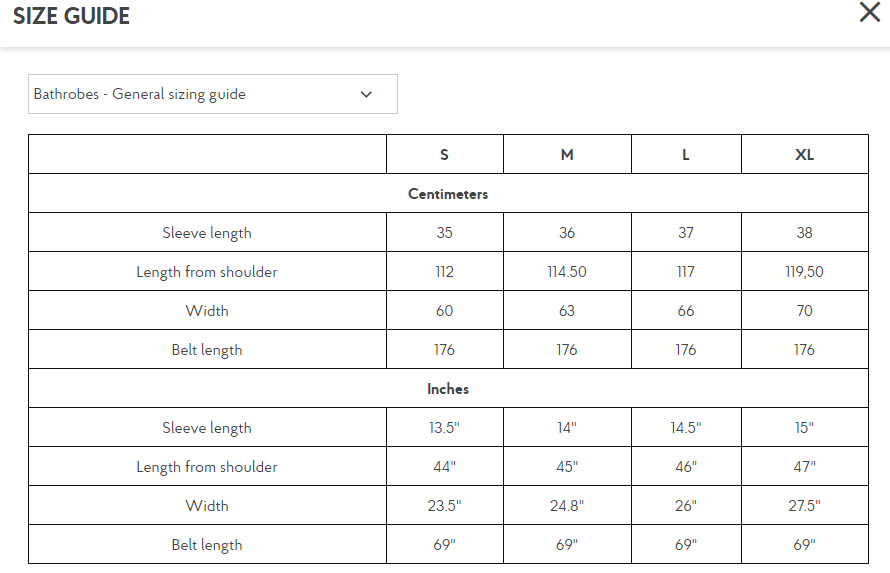This screenshot has height=573, width=890.
Task: Click the Centimeters section heading
Action: [x=448, y=194]
